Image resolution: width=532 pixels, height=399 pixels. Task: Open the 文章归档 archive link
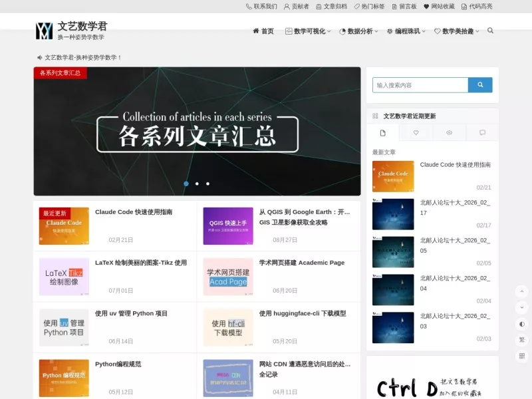[331, 7]
